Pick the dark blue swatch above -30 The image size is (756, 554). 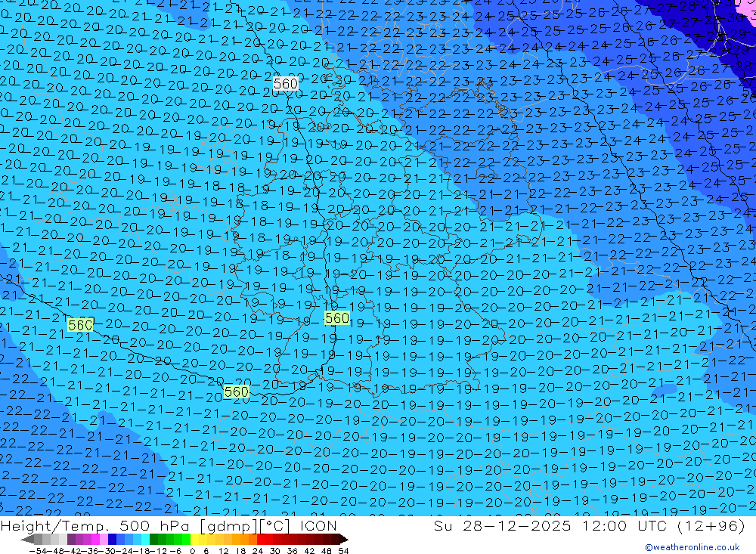[112, 539]
